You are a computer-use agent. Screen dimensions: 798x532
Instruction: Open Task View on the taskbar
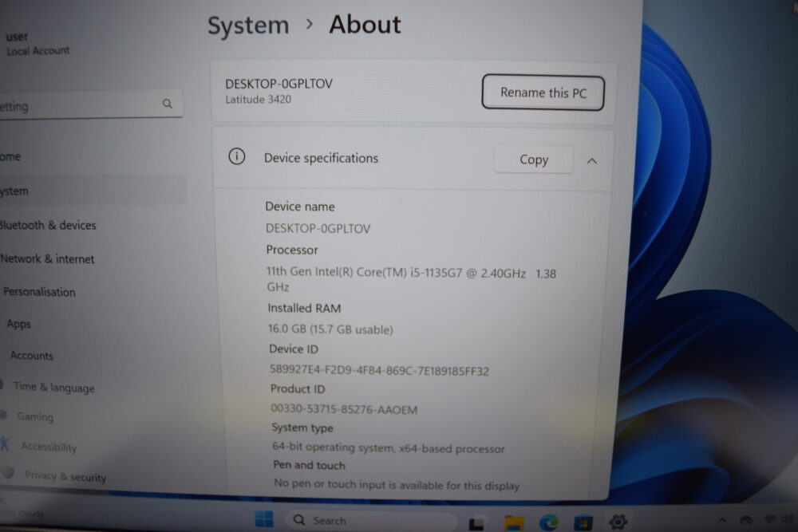(476, 522)
